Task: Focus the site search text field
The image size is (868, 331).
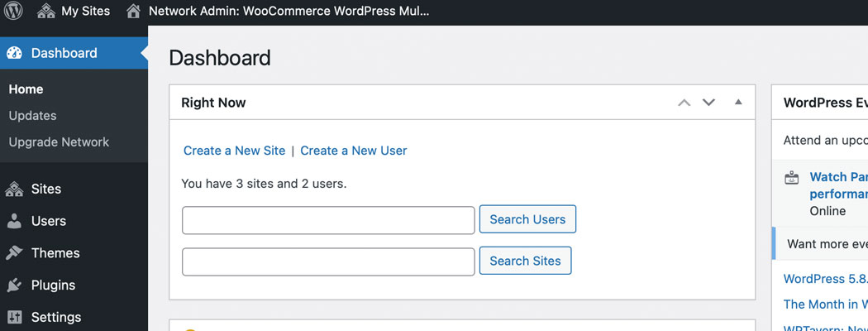Action: click(328, 261)
